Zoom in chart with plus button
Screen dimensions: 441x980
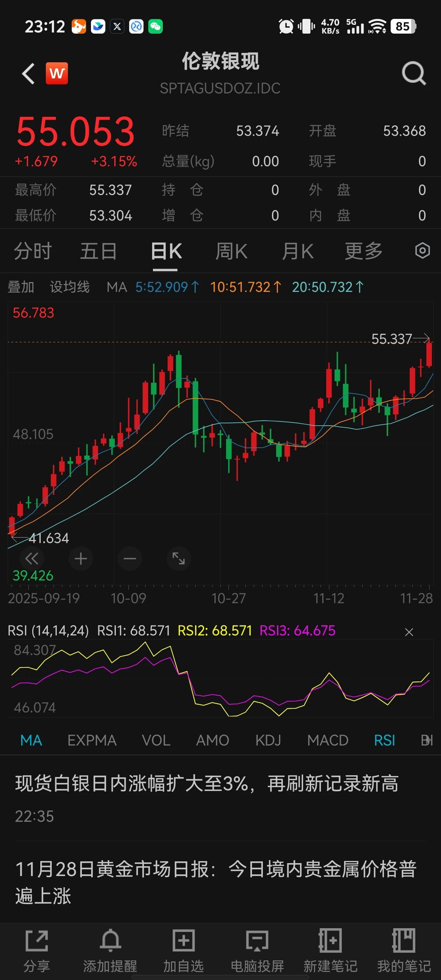click(x=80, y=559)
